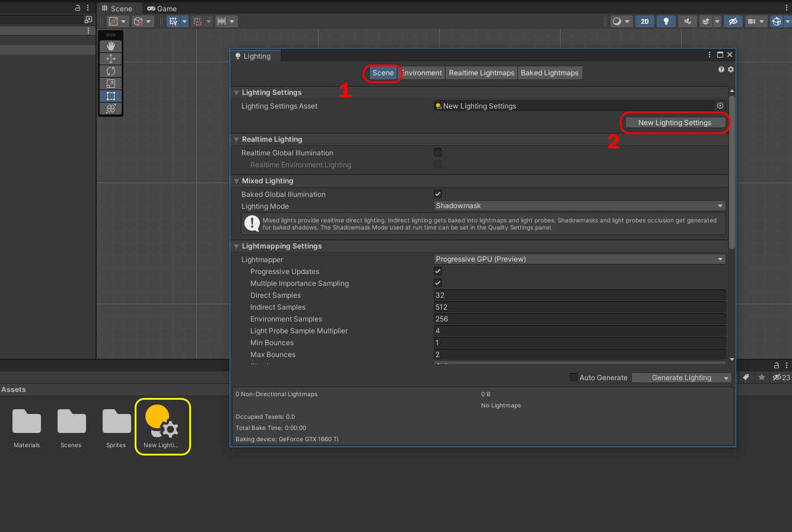Toggle audio muting in the Scene view

click(x=686, y=21)
